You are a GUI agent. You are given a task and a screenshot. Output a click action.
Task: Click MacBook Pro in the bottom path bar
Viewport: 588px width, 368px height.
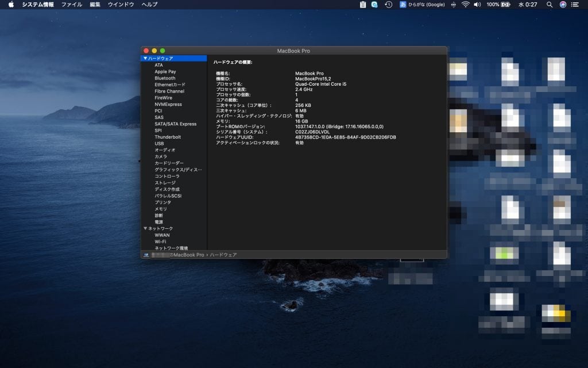point(188,255)
